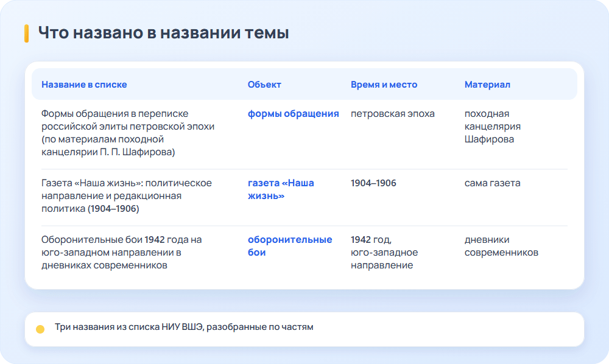Screen dimensions: 609x364
Task: Click the heading 'Что названо в названии темы'
Action: tap(163, 33)
